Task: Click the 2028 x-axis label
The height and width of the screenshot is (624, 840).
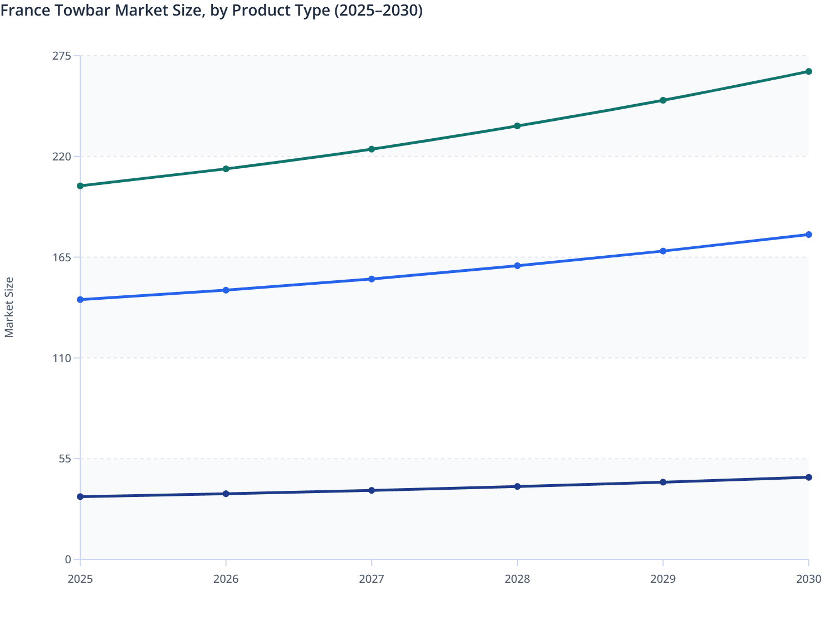Action: tap(517, 580)
